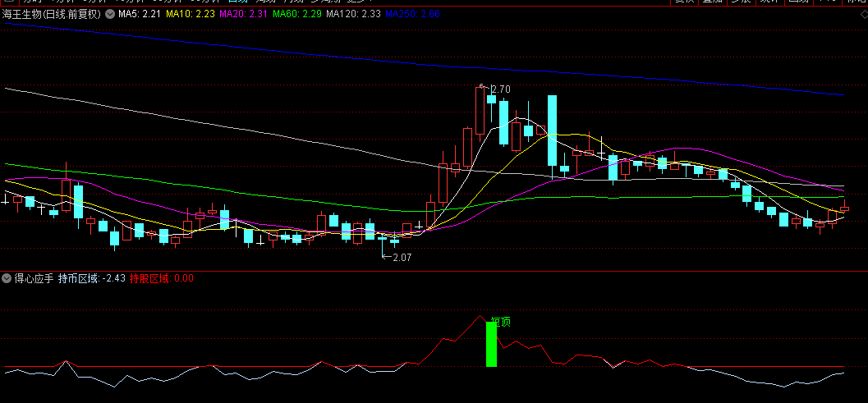Image resolution: width=868 pixels, height=403 pixels.
Task: Expand the 得心应手 indicator dropdown arrow
Action: point(7,278)
